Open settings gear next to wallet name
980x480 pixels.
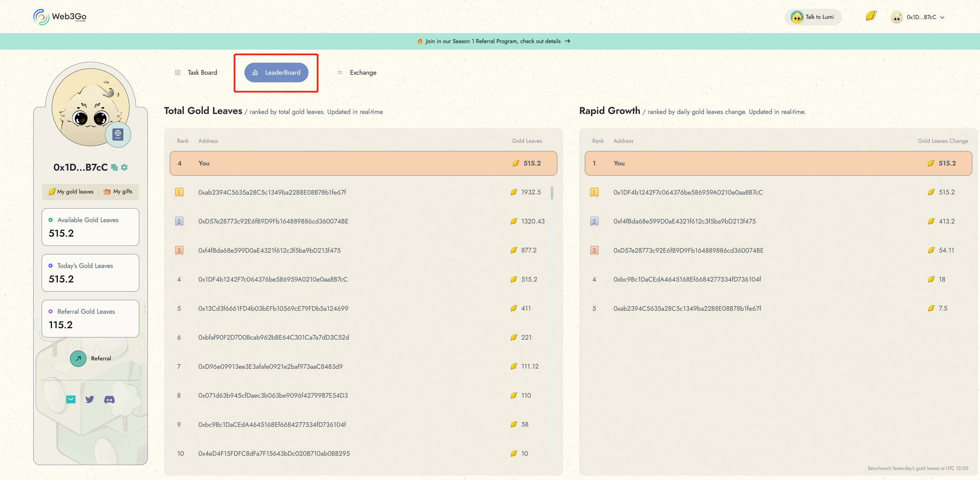(124, 168)
